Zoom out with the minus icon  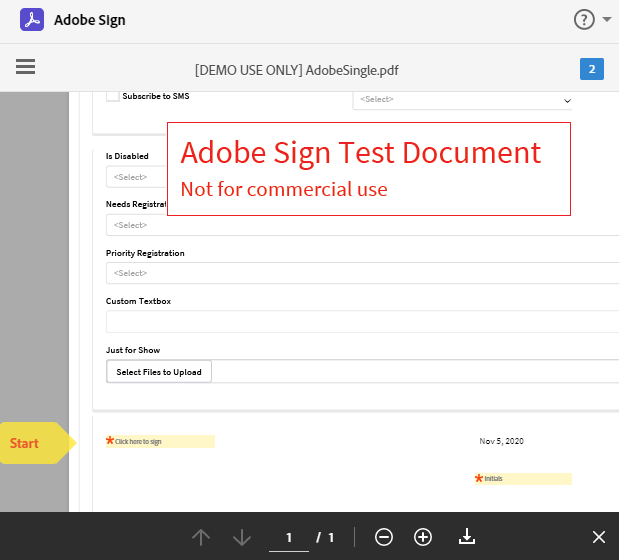coord(384,537)
